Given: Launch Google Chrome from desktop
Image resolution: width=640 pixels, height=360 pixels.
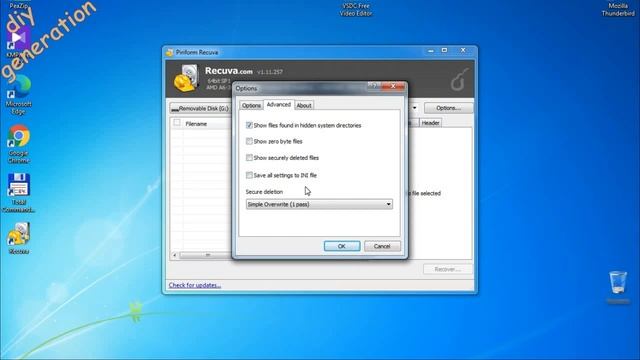Looking at the screenshot, I should pos(18,144).
